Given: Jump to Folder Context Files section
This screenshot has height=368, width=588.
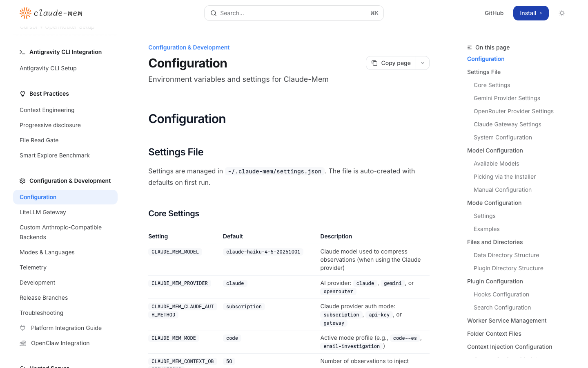Looking at the screenshot, I should [x=494, y=334].
